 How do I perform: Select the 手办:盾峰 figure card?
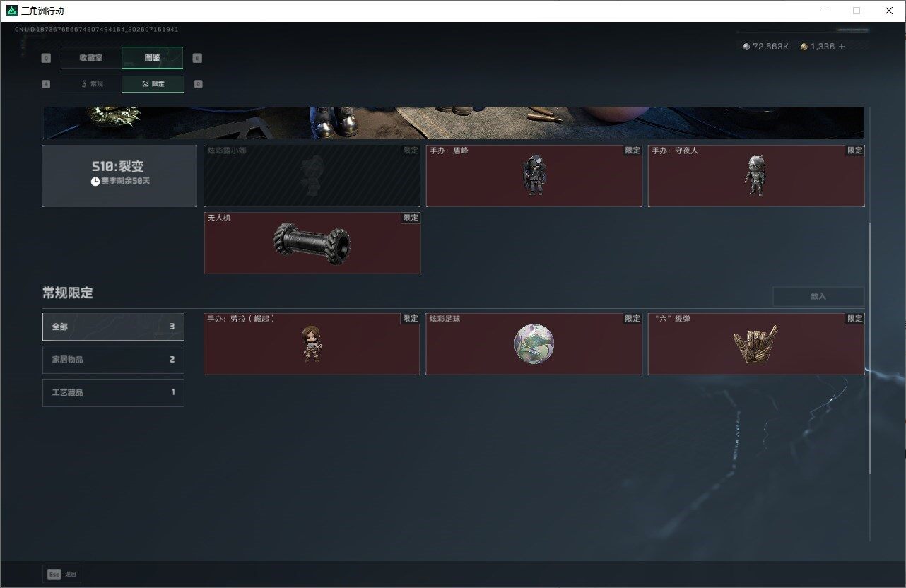[534, 176]
